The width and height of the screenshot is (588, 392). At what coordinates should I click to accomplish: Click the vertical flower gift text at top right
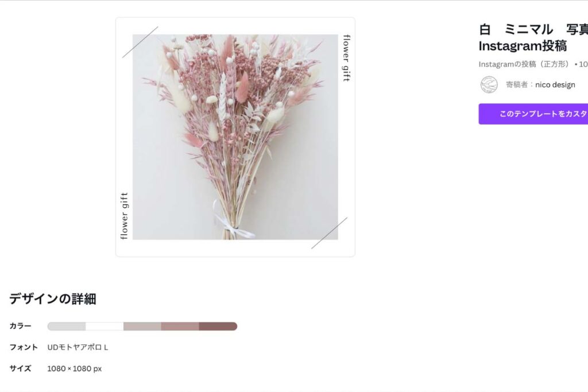[x=346, y=58]
